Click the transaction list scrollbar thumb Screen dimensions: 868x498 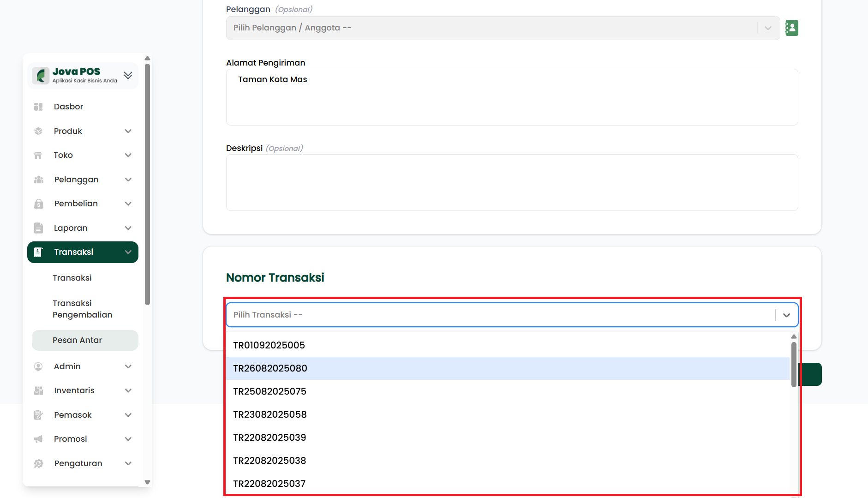[794, 364]
